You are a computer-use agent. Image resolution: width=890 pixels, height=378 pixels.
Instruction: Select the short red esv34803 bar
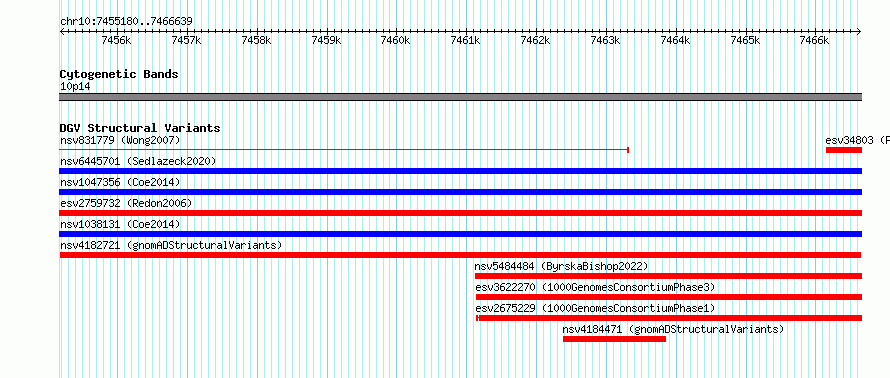pyautogui.click(x=844, y=150)
